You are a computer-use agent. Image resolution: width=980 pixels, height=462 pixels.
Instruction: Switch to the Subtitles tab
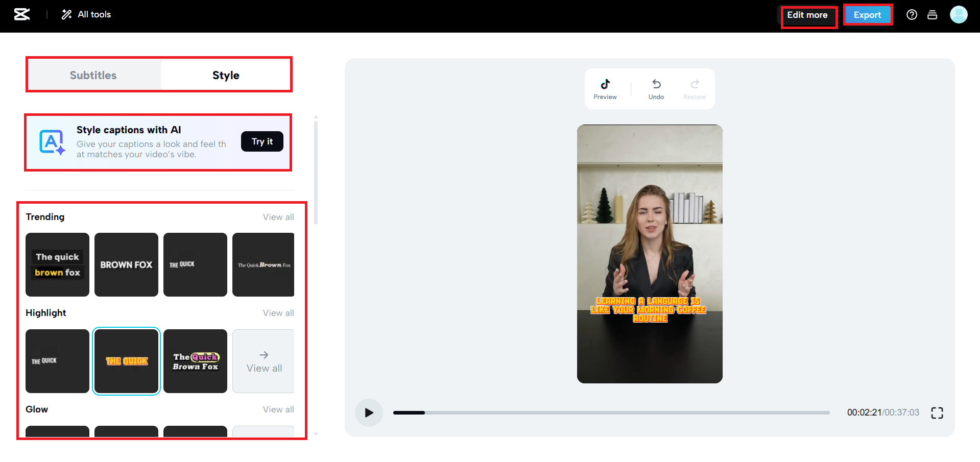pos(93,76)
